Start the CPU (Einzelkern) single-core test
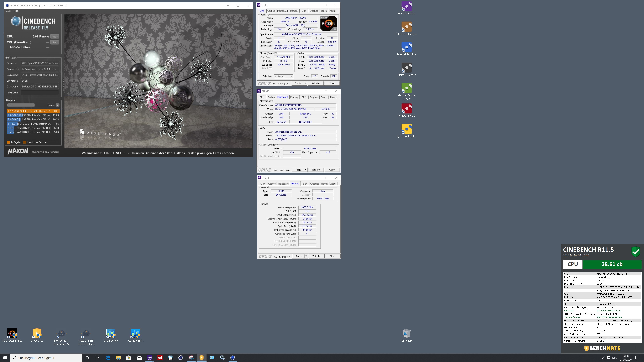This screenshot has height=362, width=644. click(55, 42)
